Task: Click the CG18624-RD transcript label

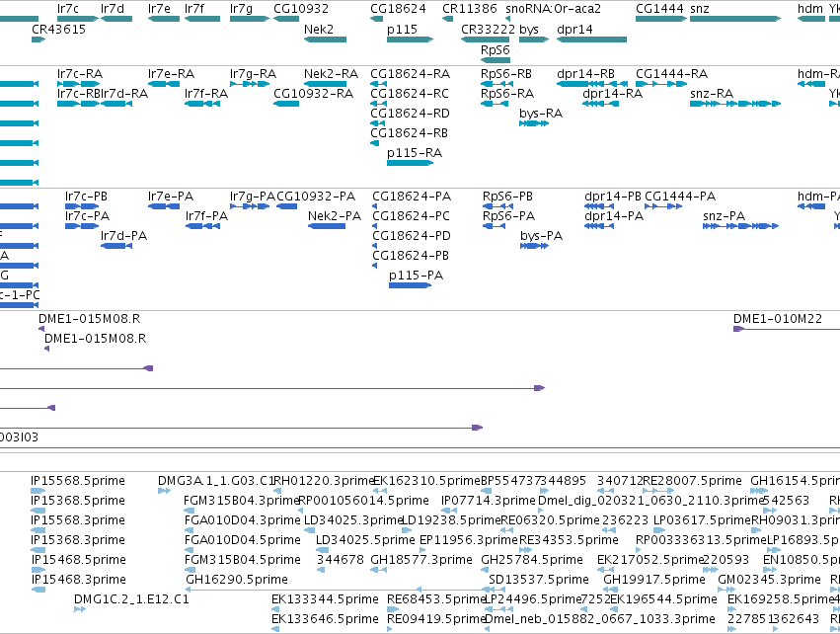Action: tap(410, 114)
